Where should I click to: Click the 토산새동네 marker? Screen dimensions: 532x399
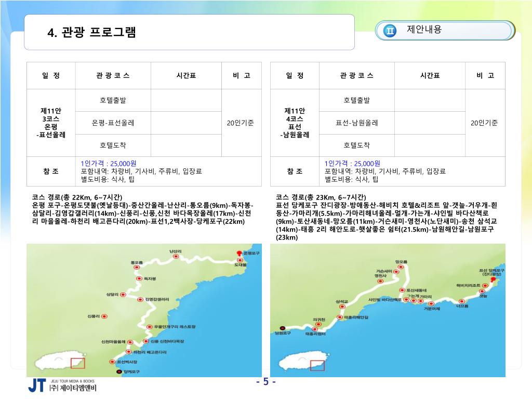coord(403,290)
